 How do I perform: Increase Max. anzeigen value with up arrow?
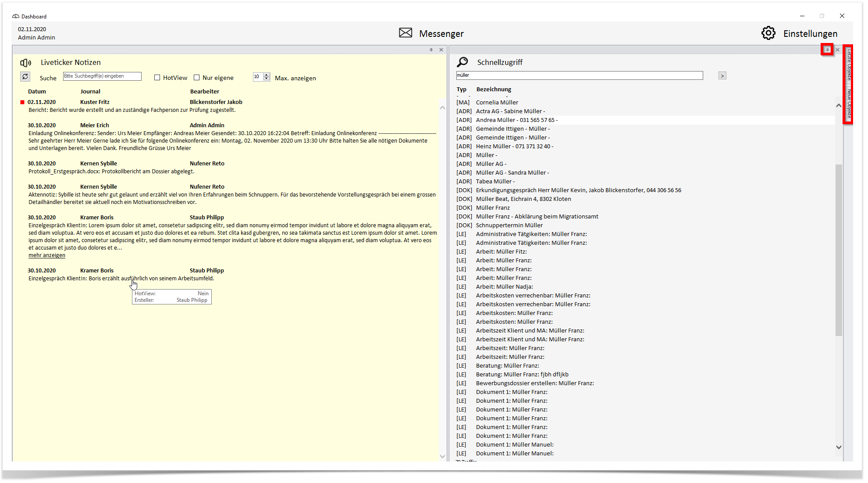(x=267, y=75)
